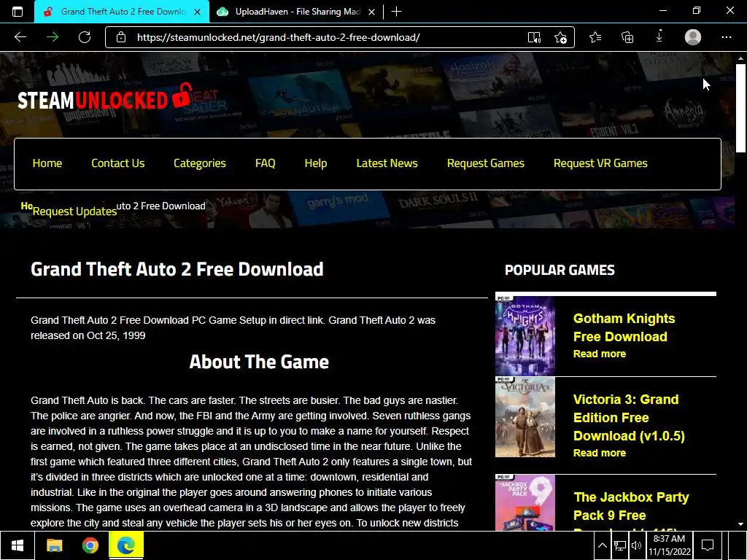Refresh the current page
The height and width of the screenshot is (560, 747).
coord(85,37)
